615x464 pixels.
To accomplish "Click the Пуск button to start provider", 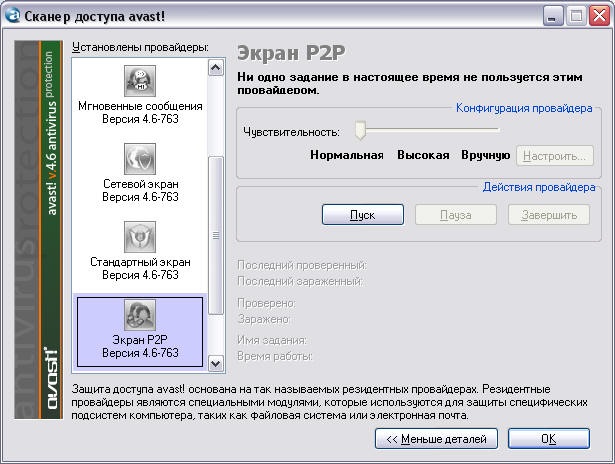I will pos(362,215).
